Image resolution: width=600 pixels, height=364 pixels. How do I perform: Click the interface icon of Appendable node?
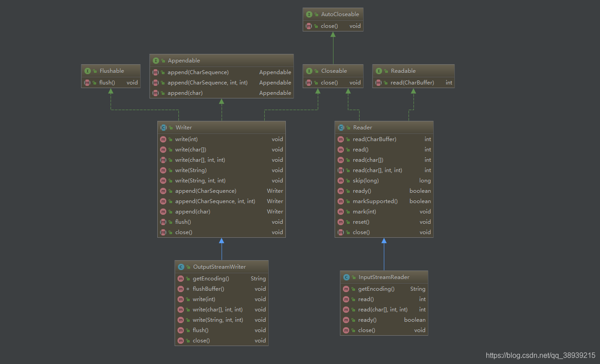point(156,61)
